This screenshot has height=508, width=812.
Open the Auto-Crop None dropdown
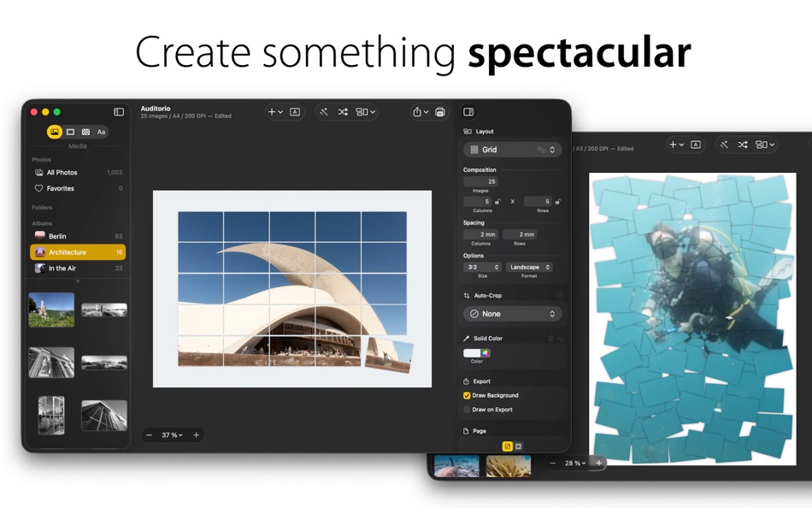[511, 314]
